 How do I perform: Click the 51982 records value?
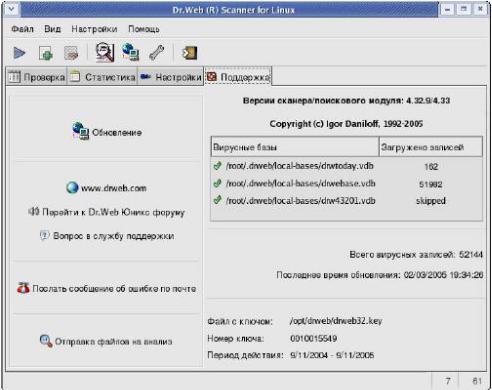tap(431, 184)
